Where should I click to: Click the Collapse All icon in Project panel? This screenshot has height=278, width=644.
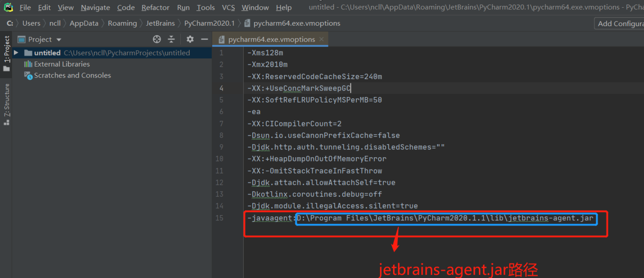171,39
